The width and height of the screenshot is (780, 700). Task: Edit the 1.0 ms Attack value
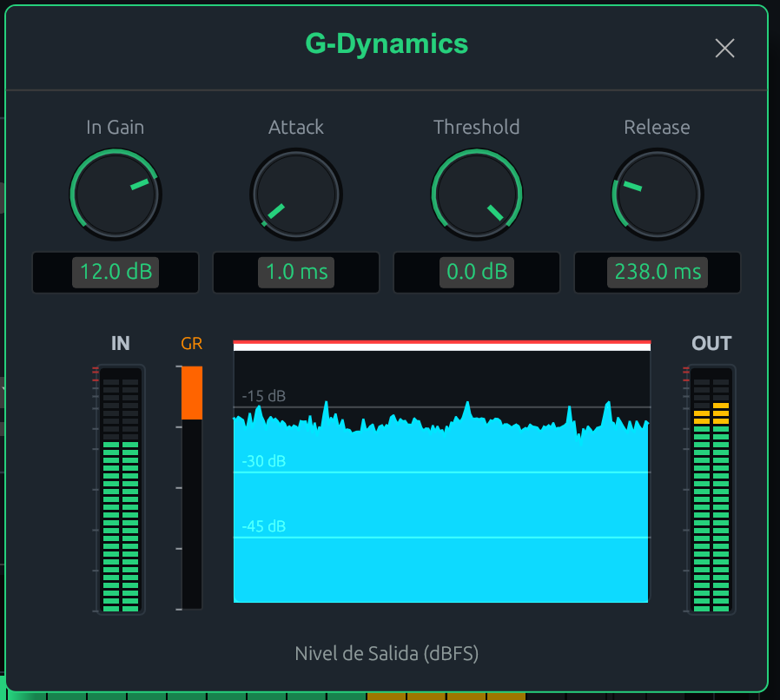click(x=295, y=272)
